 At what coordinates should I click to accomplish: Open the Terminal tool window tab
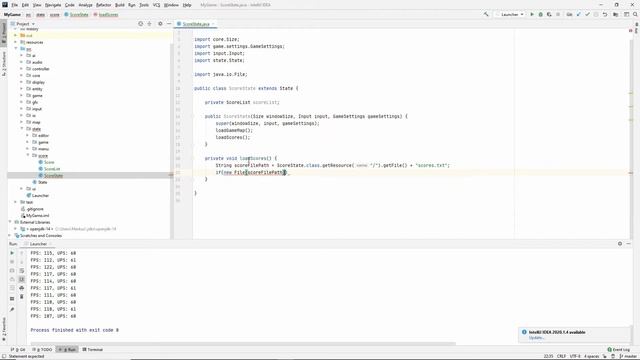click(x=93, y=349)
